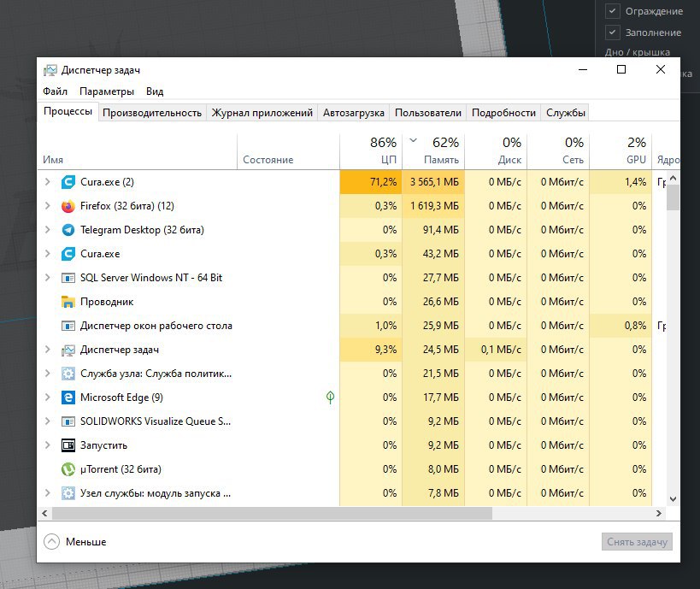Sort by Память column header
The image size is (700, 589).
point(433,151)
